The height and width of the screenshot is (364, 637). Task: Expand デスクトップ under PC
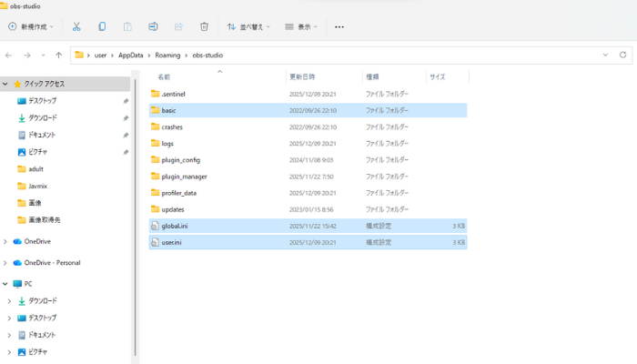(9, 318)
